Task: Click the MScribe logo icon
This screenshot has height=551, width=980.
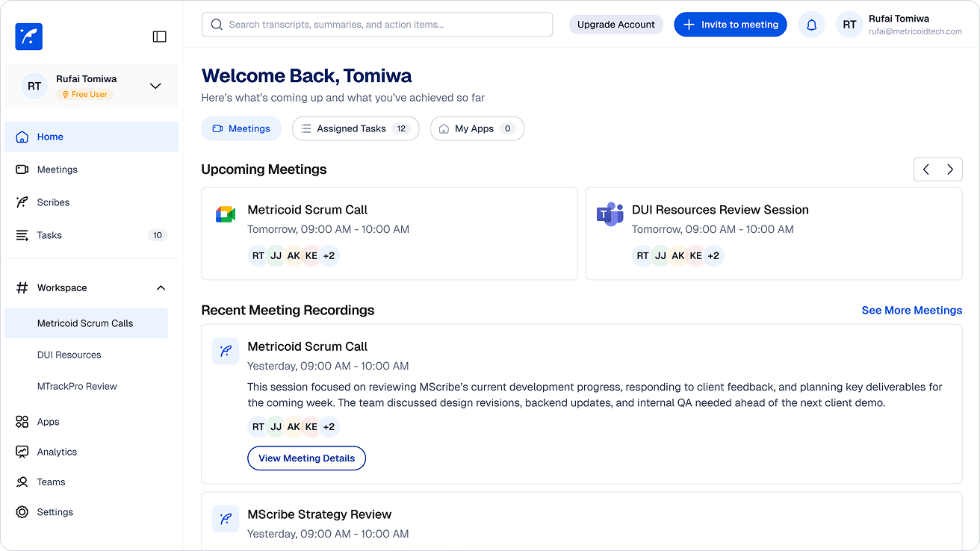Action: point(28,37)
